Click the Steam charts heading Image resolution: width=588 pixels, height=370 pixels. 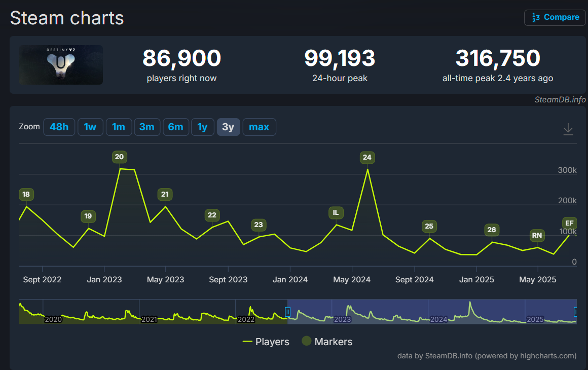pyautogui.click(x=67, y=18)
